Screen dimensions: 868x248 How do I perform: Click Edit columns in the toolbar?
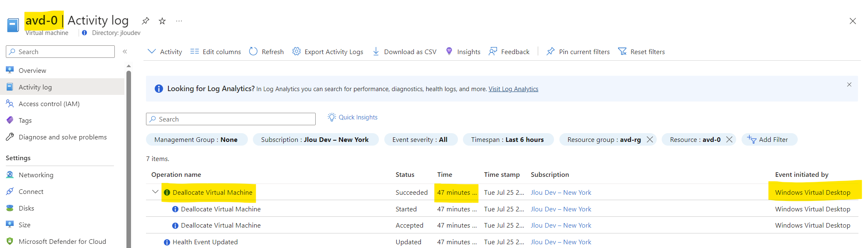(215, 52)
